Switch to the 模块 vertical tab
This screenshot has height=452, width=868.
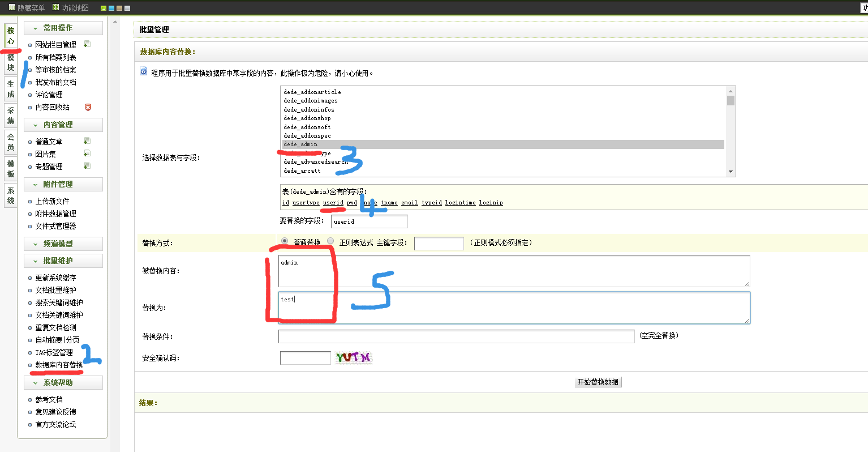pyautogui.click(x=10, y=62)
